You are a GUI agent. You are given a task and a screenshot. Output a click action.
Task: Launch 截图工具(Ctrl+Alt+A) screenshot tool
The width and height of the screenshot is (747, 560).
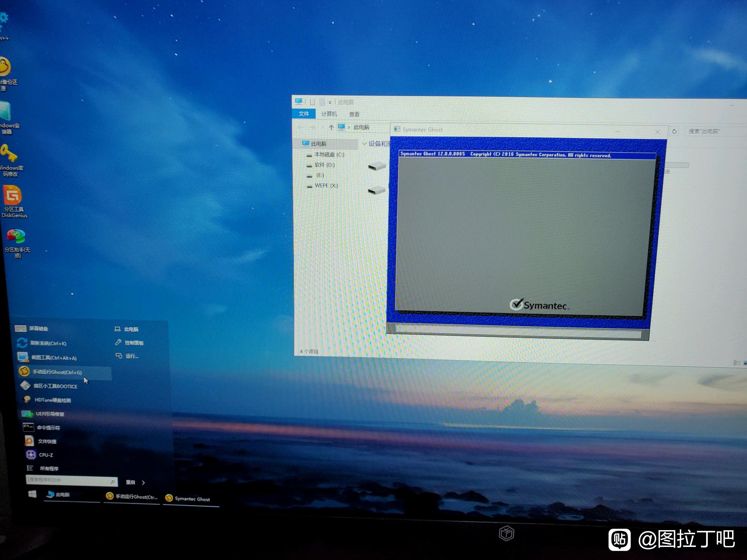coord(47,358)
